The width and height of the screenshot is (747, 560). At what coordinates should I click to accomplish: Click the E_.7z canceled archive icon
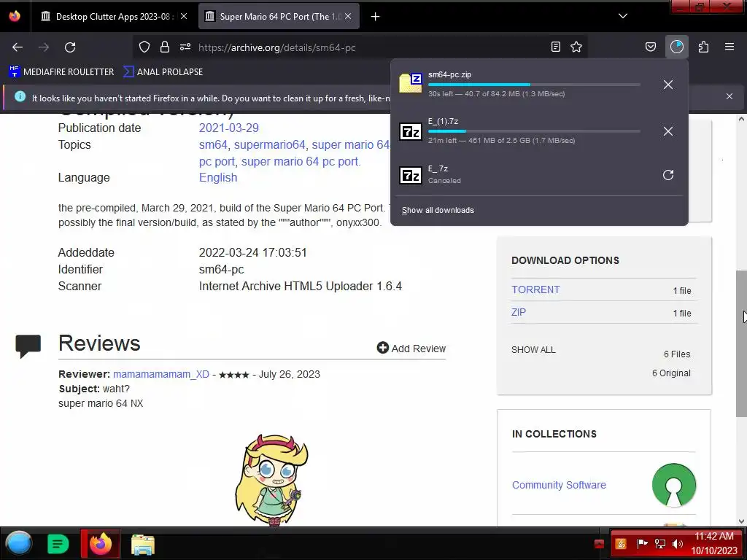[x=411, y=175]
